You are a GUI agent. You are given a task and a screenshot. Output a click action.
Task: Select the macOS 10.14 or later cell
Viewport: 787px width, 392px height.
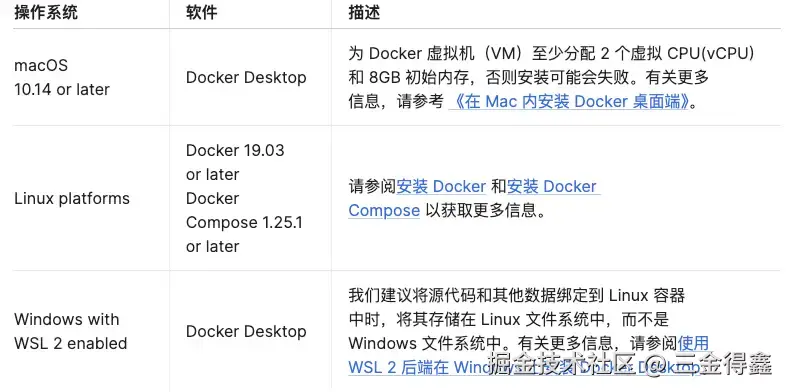pos(62,77)
